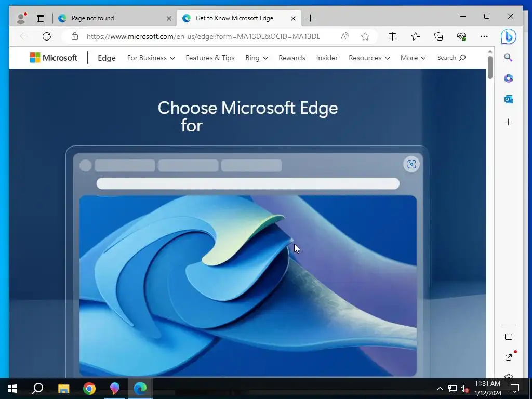Click the address bar URL field
Viewport: 532px width, 399px height.
click(204, 36)
